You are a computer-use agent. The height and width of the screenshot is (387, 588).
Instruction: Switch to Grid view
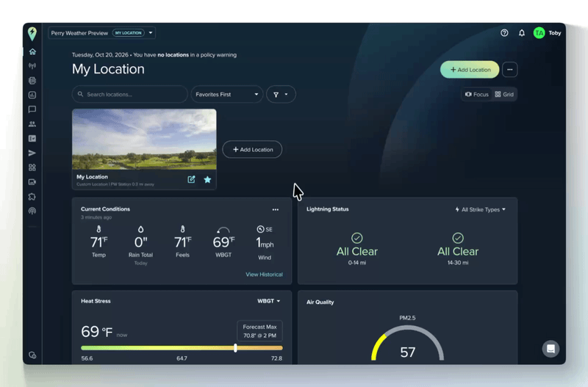504,95
